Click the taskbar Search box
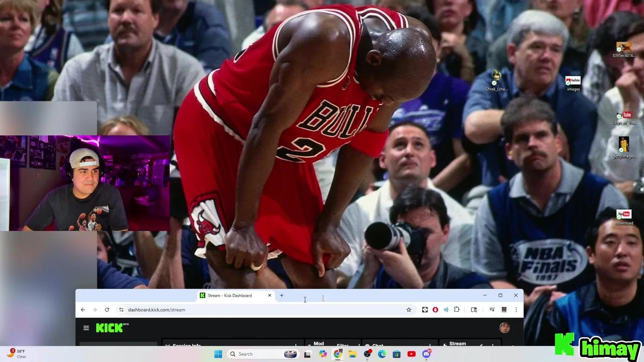The height and width of the screenshot is (362, 644). [x=263, y=354]
